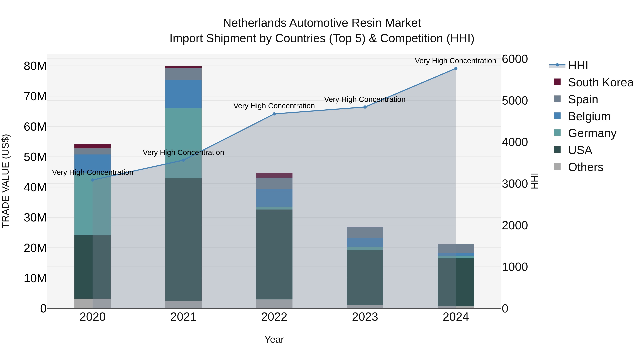This screenshot has height=362, width=644.
Task: Click the 2024 Very High Concentration annotation
Action: coord(455,61)
